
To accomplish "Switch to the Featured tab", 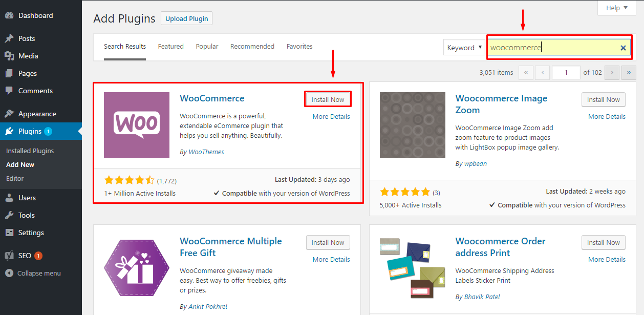I will click(170, 46).
